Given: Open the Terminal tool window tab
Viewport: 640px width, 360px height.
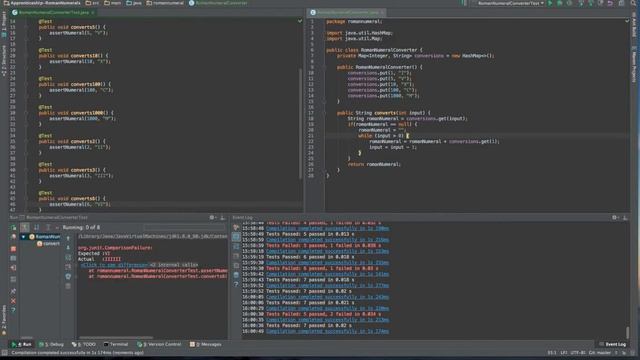Looking at the screenshot, I should tap(116, 344).
